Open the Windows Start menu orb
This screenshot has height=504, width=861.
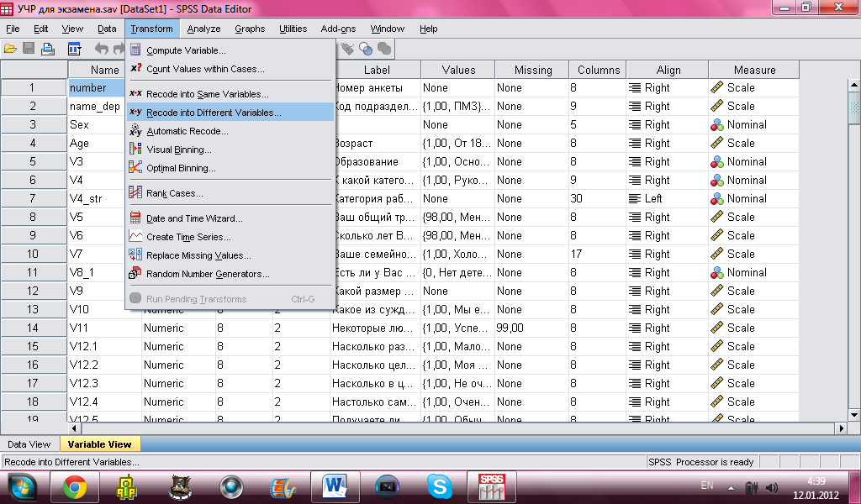tap(22, 487)
